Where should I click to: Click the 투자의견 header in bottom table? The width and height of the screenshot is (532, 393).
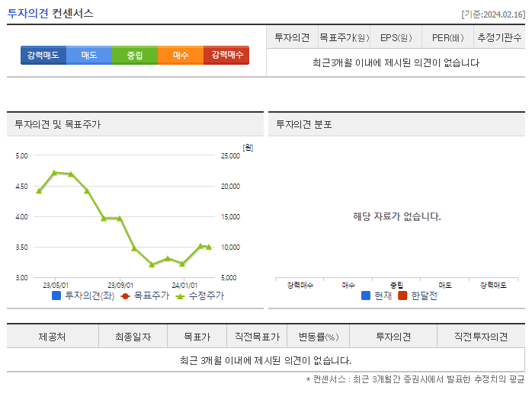point(393,337)
